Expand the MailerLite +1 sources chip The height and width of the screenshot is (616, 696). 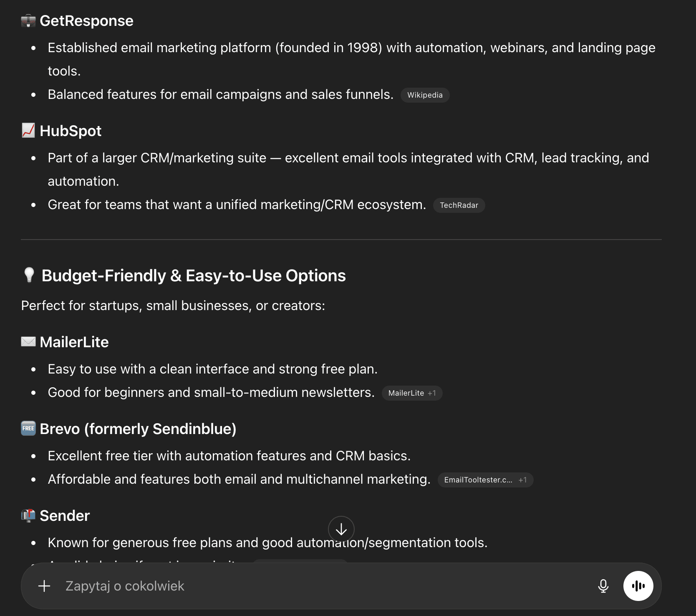[x=411, y=393]
